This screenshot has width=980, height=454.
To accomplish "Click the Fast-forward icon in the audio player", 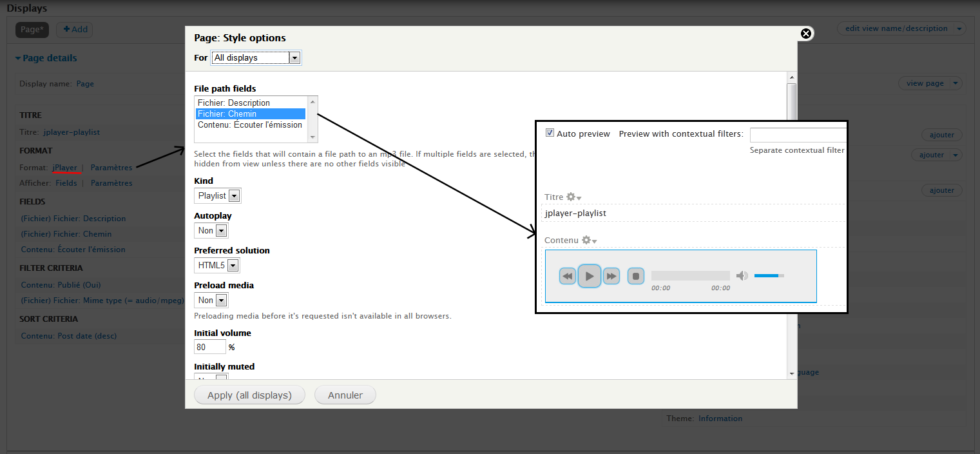I will [x=611, y=275].
